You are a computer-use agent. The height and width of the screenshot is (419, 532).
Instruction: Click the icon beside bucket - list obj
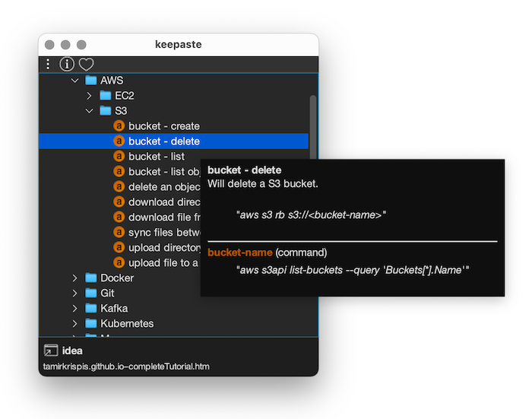(119, 171)
